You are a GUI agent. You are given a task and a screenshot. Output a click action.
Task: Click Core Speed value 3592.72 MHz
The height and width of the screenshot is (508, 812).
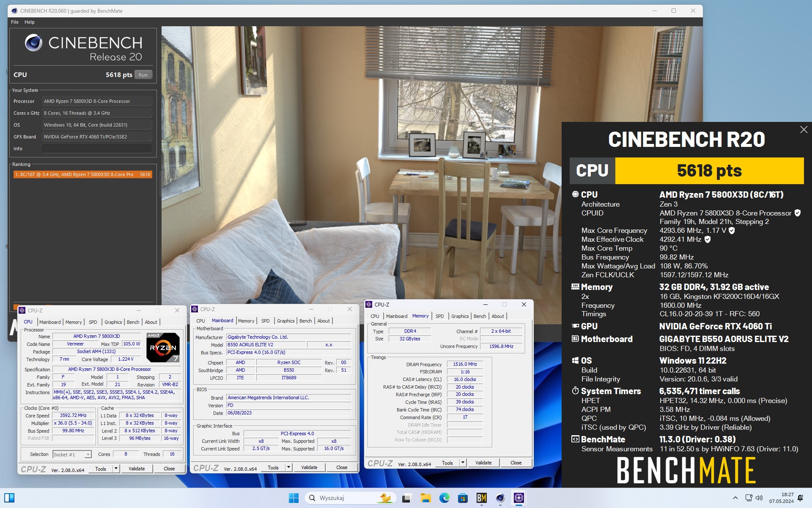tap(73, 415)
